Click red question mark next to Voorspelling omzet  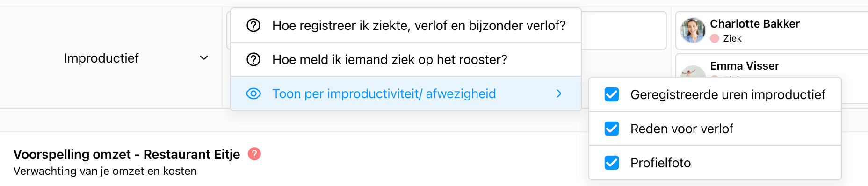click(254, 154)
